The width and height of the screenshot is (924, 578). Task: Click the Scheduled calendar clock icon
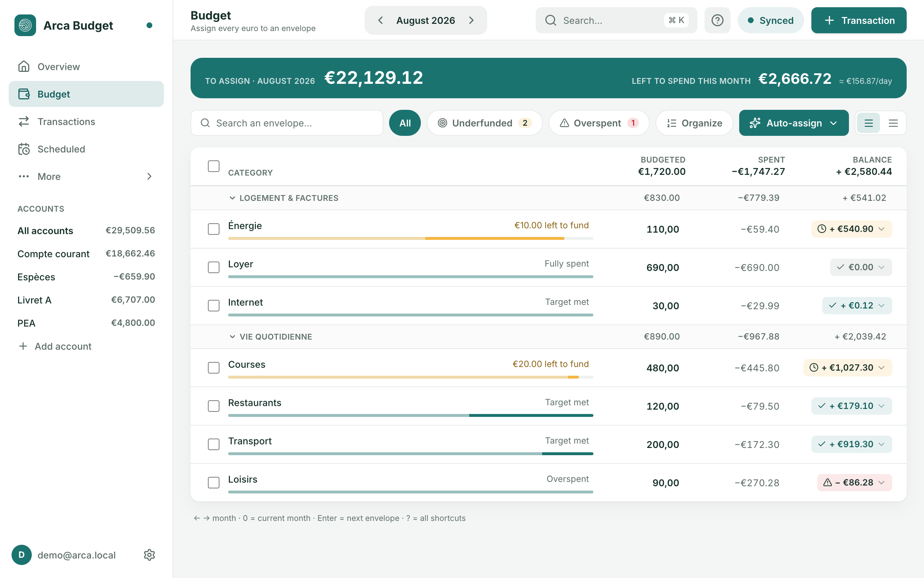click(x=24, y=149)
